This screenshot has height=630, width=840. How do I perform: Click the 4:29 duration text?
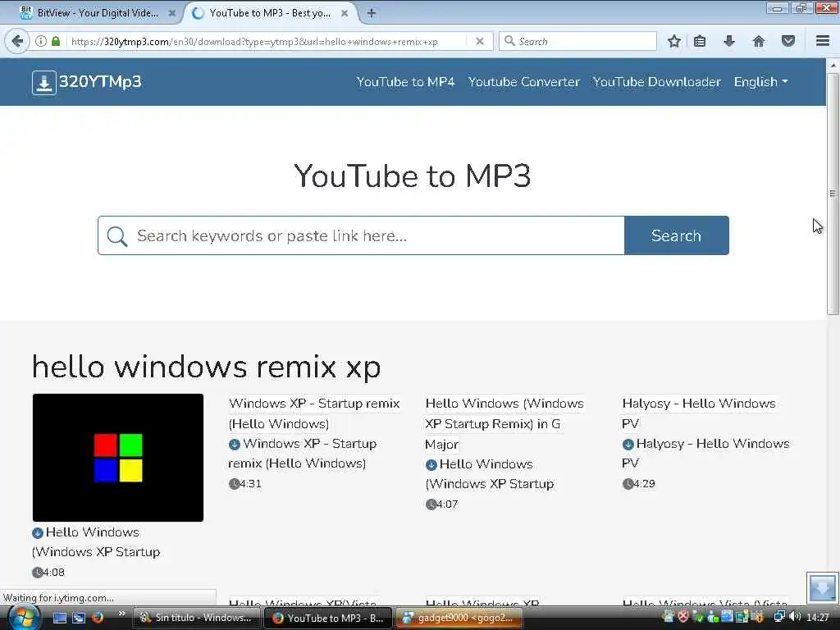644,484
